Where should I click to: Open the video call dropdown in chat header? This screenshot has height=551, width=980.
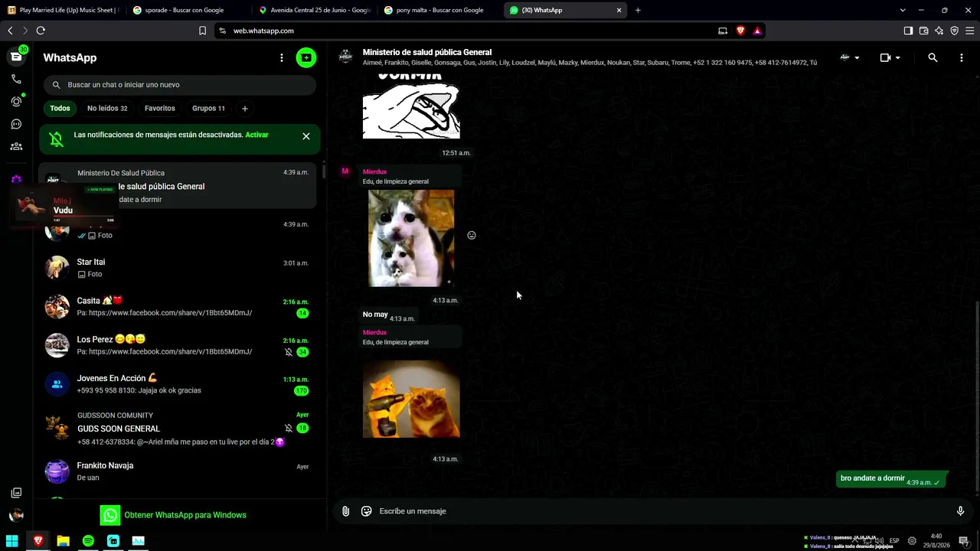pos(890,57)
